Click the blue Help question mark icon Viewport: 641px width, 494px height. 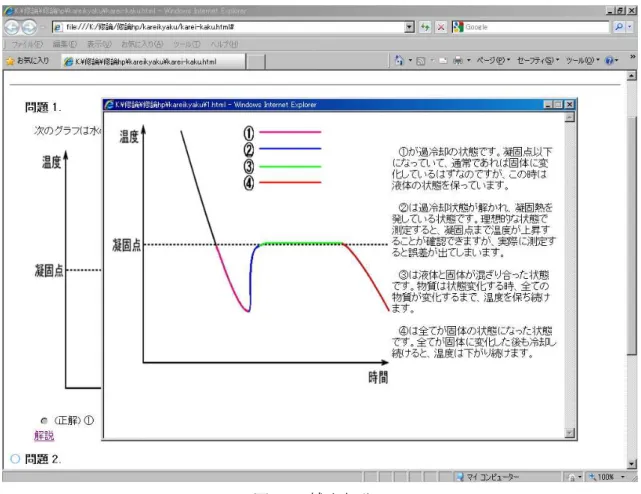coord(609,61)
